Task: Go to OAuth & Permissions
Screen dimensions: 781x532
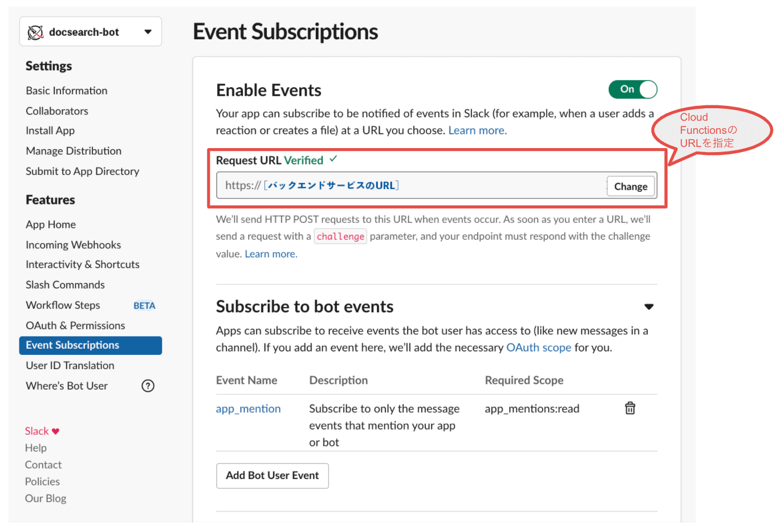Action: point(75,325)
